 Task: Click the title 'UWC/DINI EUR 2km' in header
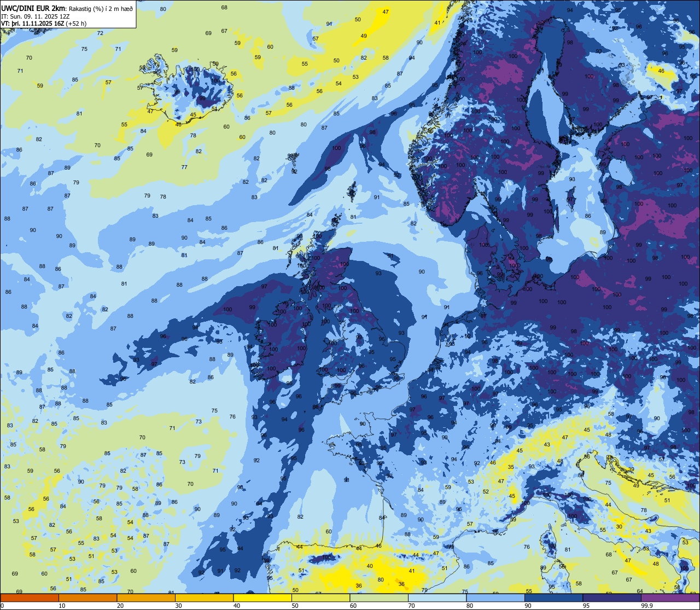33,8
